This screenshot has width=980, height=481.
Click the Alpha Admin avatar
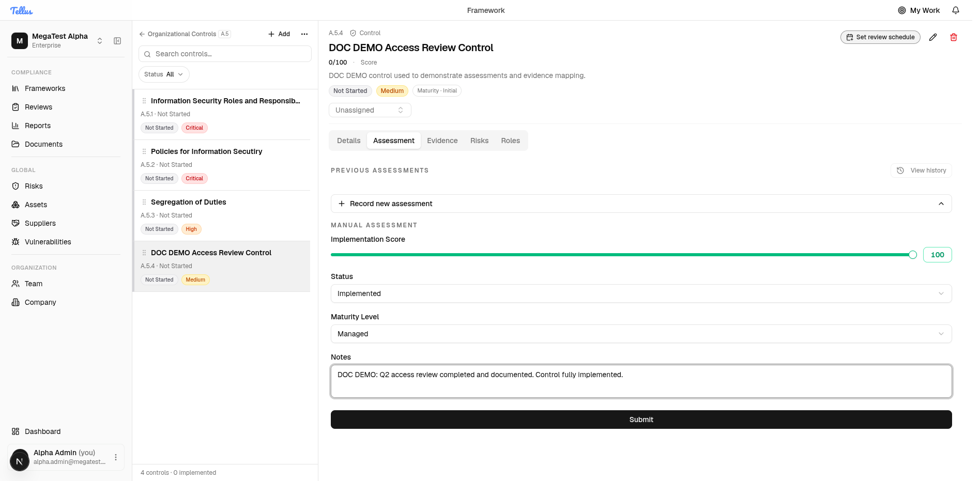point(20,461)
